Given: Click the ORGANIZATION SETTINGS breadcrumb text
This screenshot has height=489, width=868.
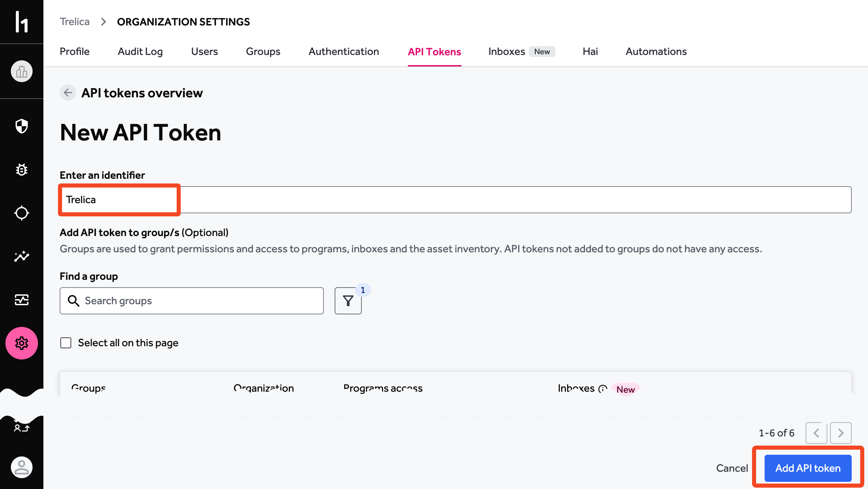Looking at the screenshot, I should (x=183, y=22).
